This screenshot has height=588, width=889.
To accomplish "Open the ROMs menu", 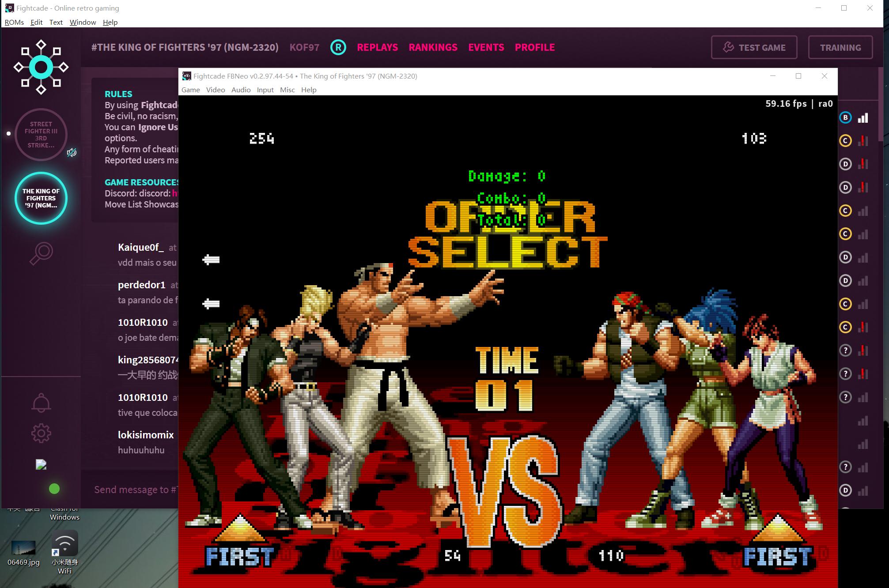I will tap(14, 22).
